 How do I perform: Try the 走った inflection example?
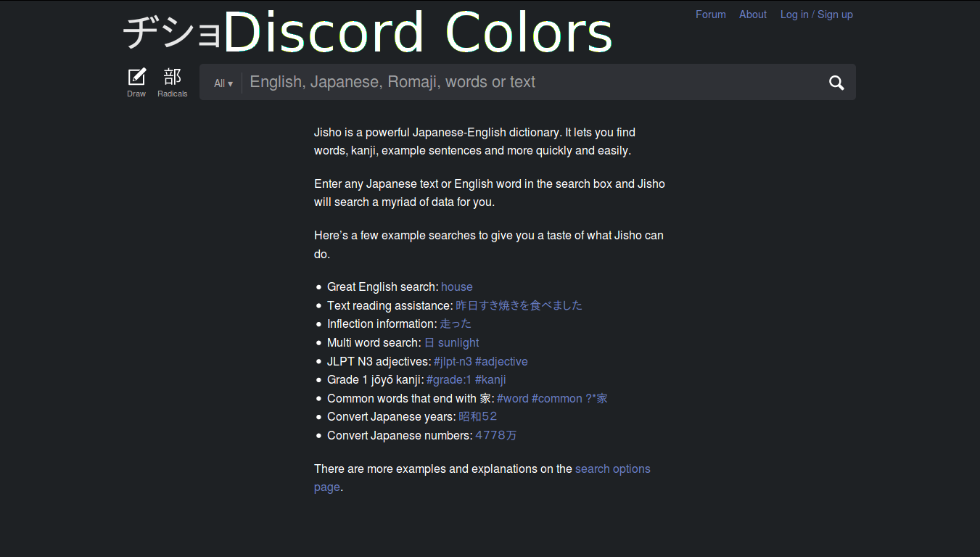click(x=456, y=324)
